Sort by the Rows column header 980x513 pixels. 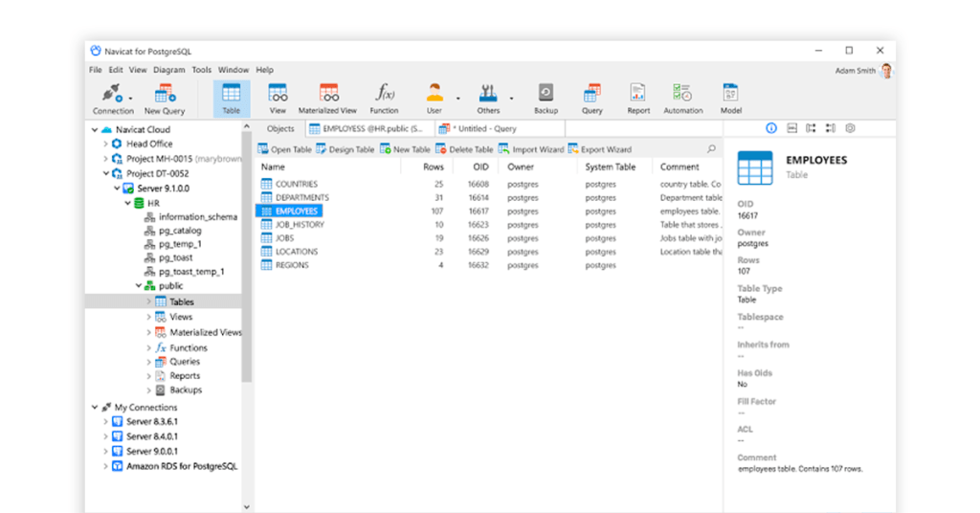click(434, 167)
